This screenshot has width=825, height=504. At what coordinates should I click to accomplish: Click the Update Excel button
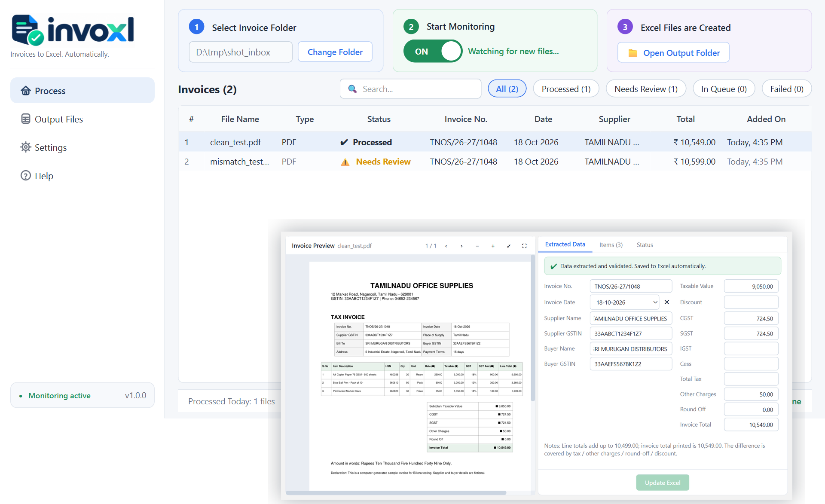663,483
